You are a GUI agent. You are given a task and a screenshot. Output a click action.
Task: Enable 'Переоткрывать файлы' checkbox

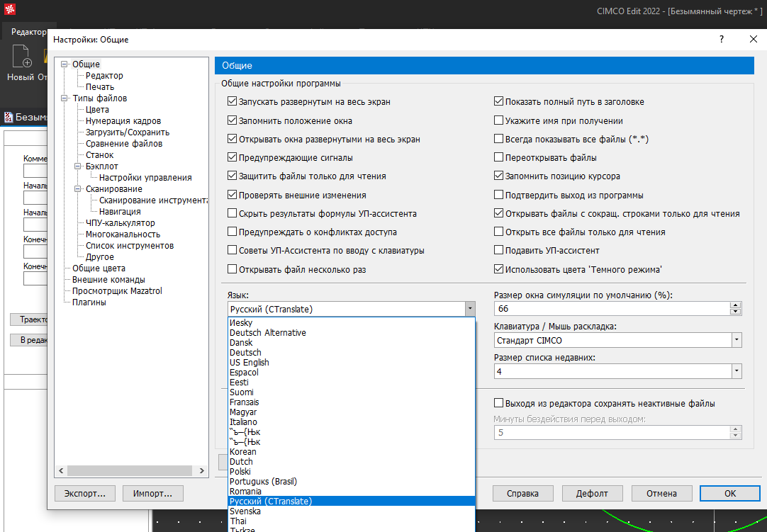tap(498, 157)
